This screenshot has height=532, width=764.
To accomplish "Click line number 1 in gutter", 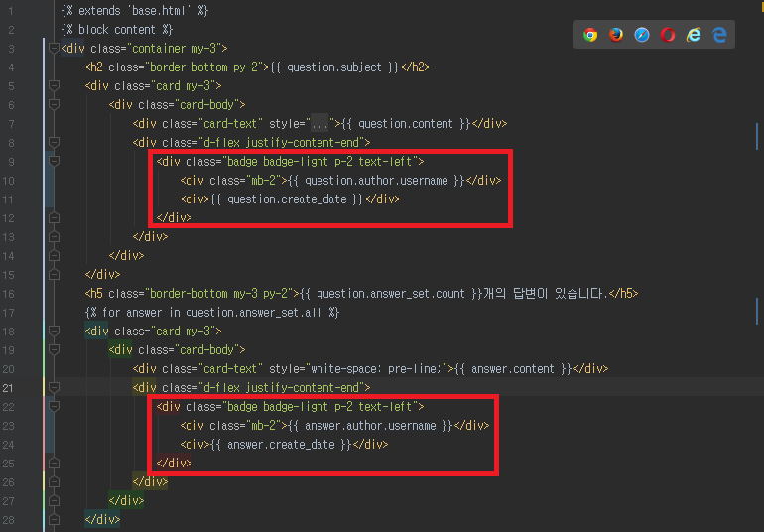I will pyautogui.click(x=11, y=11).
